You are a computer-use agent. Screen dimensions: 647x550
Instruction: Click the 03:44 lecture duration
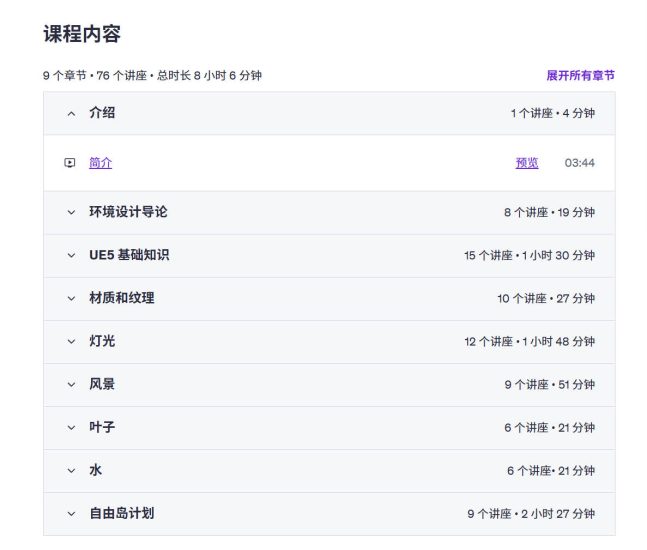point(579,163)
